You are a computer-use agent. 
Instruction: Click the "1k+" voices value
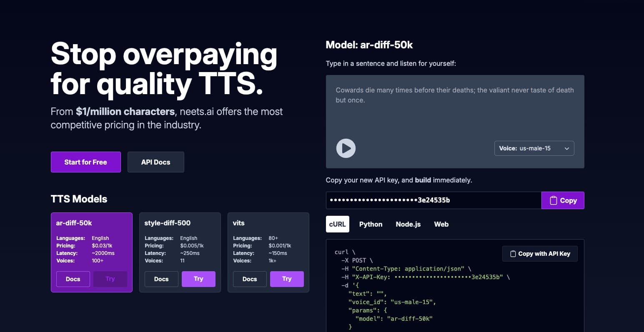(x=272, y=261)
